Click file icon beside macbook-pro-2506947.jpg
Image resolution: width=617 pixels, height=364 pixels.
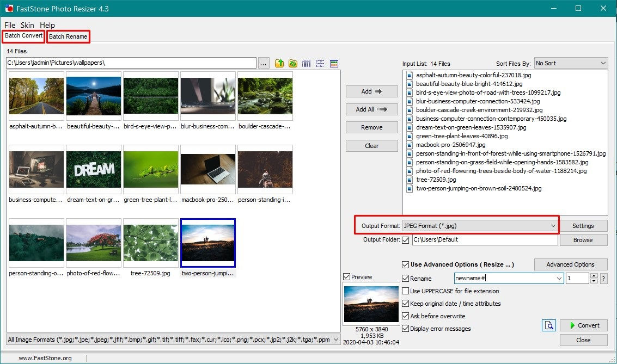(410, 145)
